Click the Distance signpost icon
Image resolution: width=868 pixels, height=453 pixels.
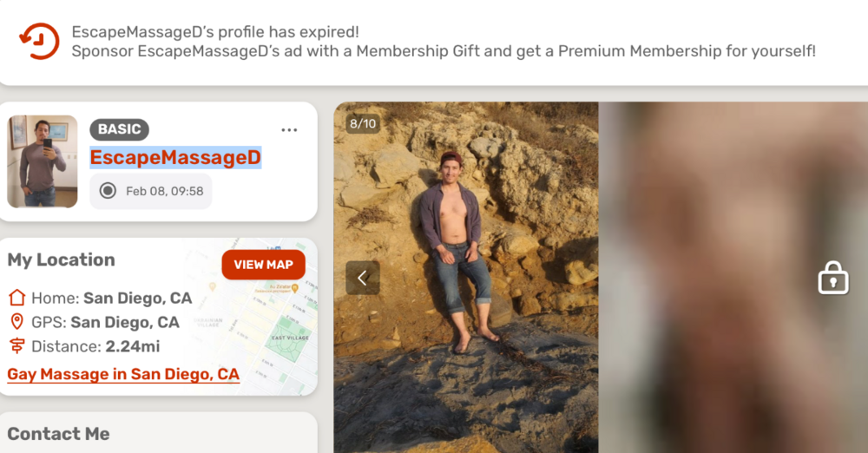click(x=16, y=346)
